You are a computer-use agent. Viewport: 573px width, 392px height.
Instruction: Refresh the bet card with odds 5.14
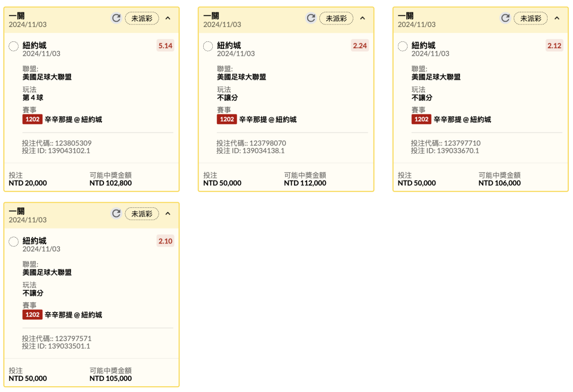click(116, 18)
